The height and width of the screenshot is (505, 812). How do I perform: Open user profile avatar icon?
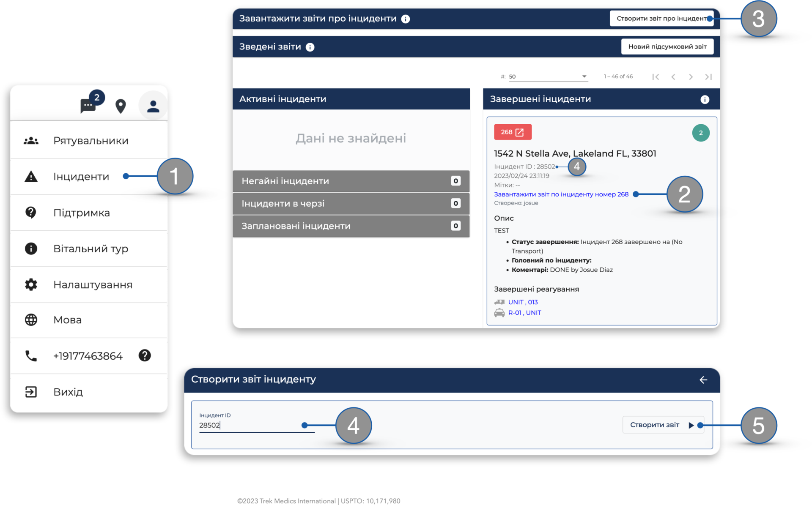click(x=153, y=106)
